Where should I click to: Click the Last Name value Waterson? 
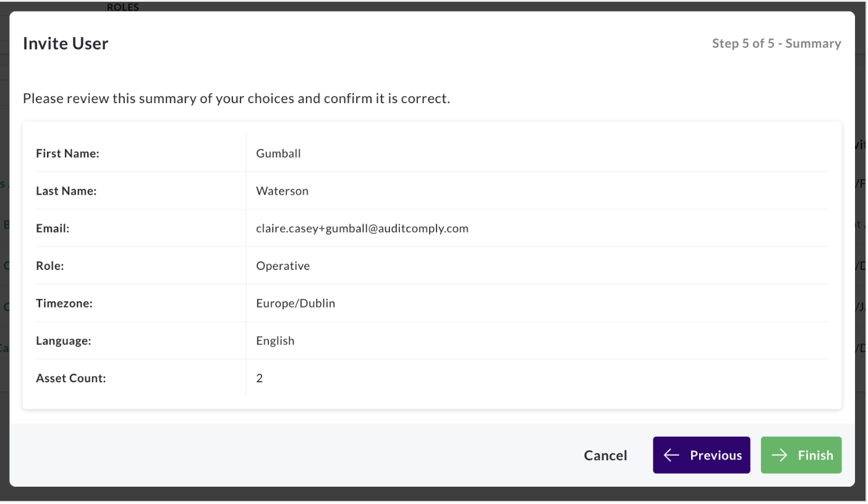pos(282,191)
